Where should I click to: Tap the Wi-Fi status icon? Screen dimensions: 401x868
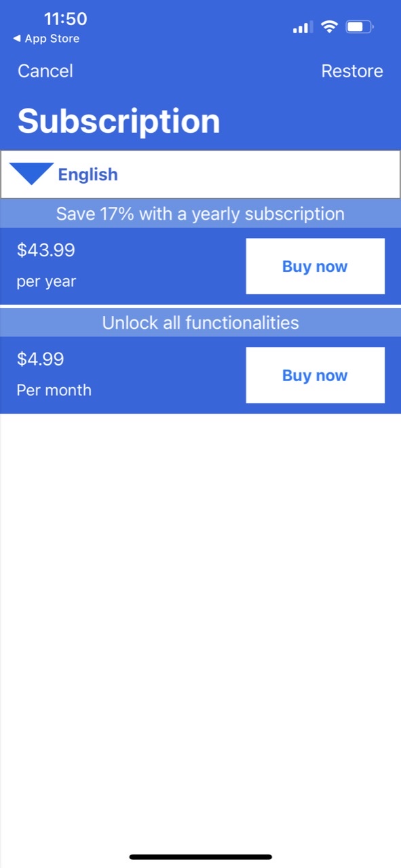(329, 27)
